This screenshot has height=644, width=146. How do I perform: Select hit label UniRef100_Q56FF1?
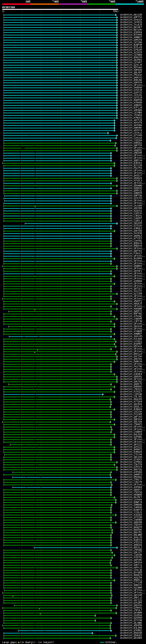point(131,301)
